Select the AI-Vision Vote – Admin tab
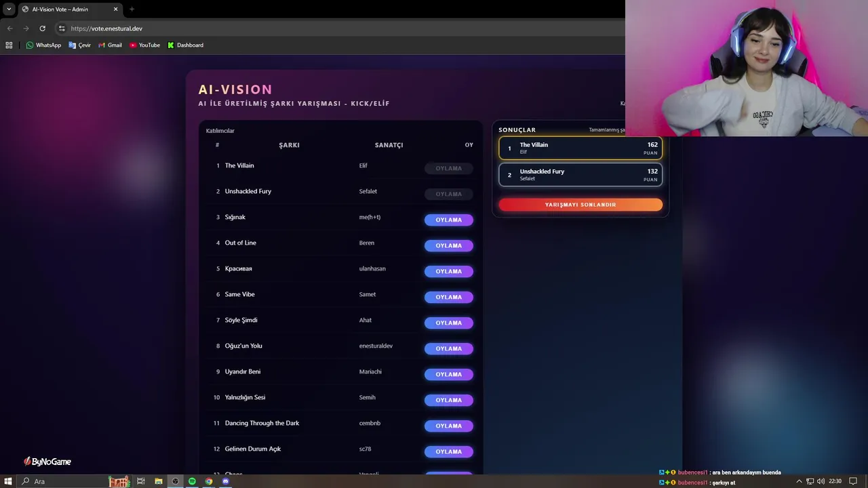This screenshot has height=488, width=868. pos(69,9)
